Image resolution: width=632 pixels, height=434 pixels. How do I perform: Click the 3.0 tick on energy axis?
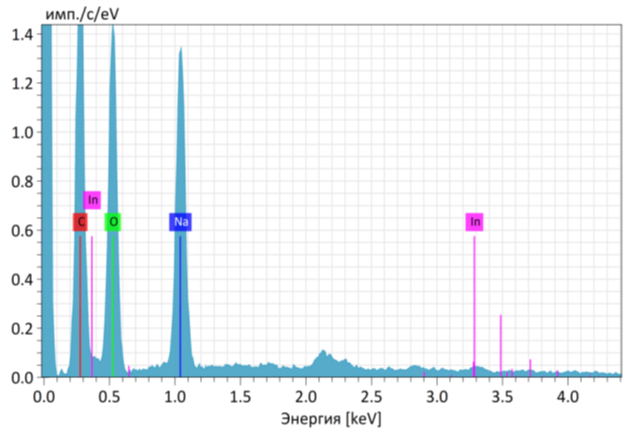[x=436, y=395]
